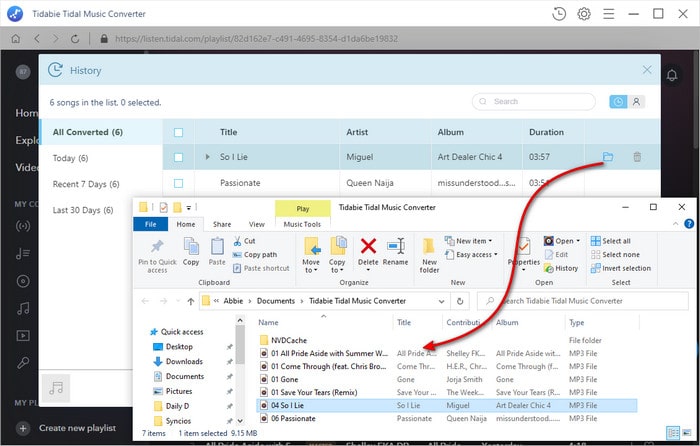700x446 pixels.
Task: Open output folder icon for So I Lie
Action: pos(608,157)
